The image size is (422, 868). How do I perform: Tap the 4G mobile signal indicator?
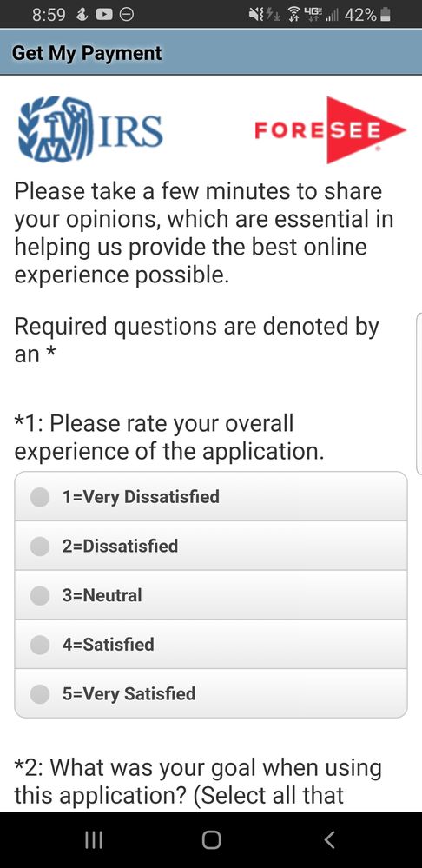point(313,15)
